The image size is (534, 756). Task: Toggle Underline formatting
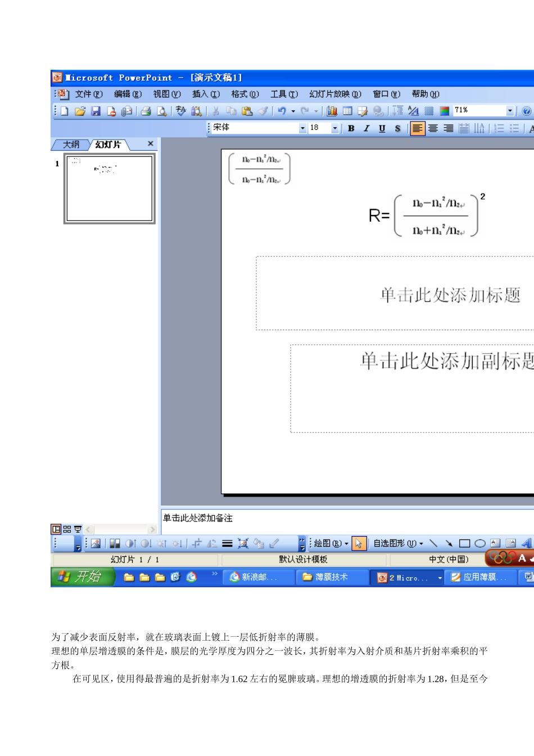tap(382, 128)
